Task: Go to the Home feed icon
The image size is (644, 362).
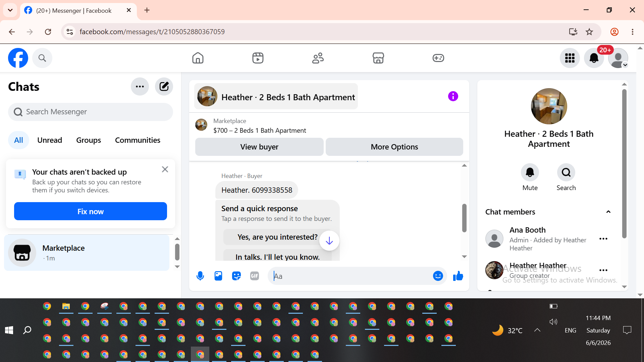Action: pos(198,58)
